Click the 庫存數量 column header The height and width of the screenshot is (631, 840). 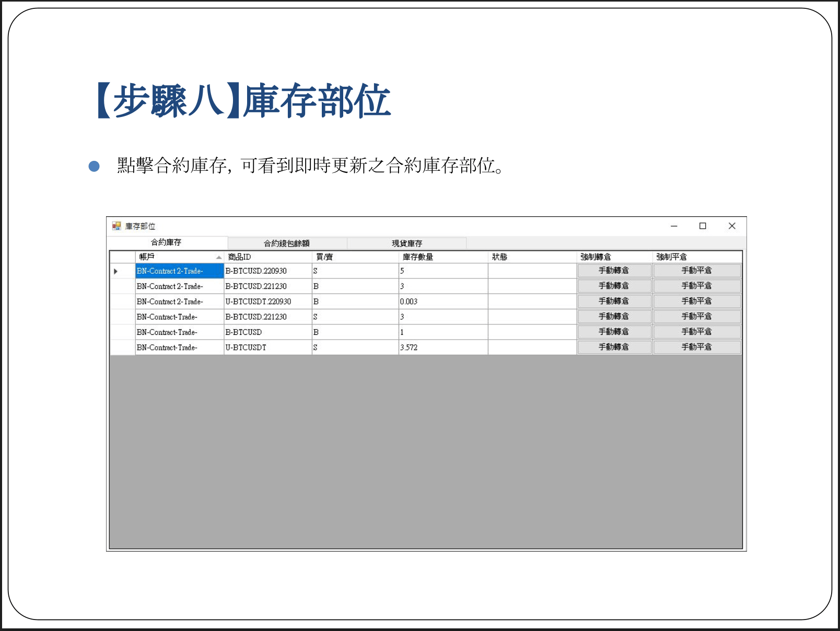pos(444,257)
